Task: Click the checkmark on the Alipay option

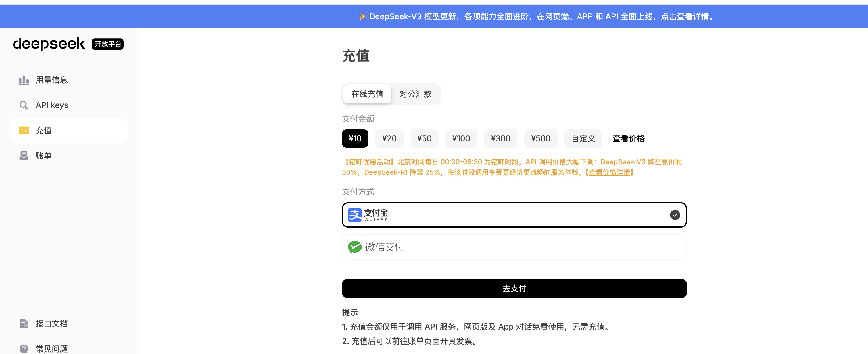Action: point(675,215)
